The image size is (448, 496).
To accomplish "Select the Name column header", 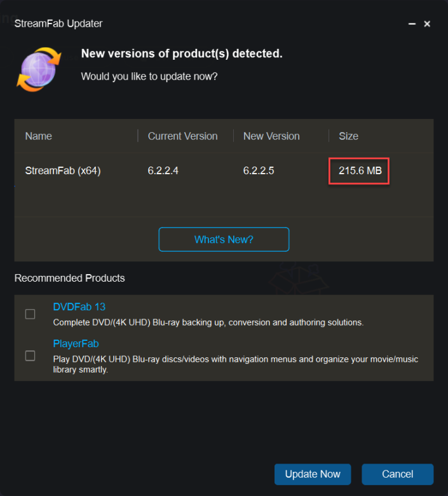I will [x=39, y=136].
